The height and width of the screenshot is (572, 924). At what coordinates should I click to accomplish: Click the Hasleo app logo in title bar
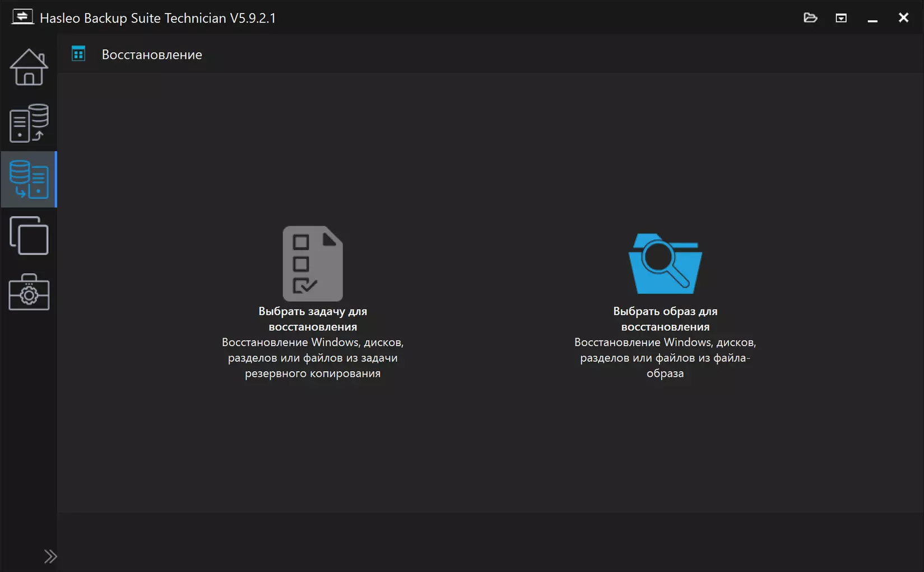(22, 17)
